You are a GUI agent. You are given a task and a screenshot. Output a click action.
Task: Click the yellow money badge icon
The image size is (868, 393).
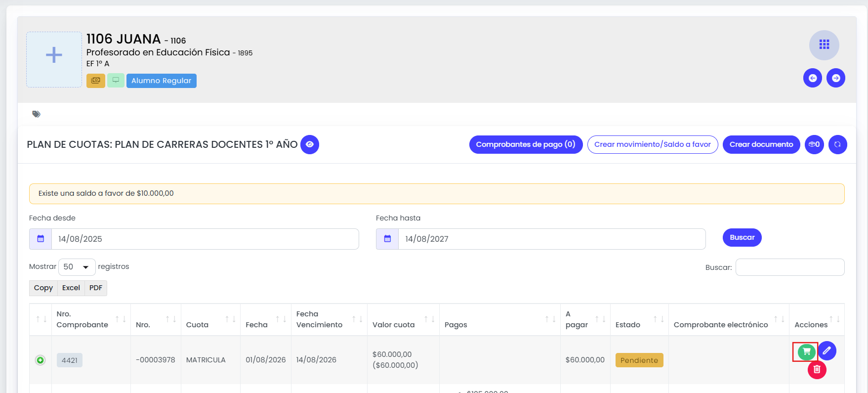96,81
